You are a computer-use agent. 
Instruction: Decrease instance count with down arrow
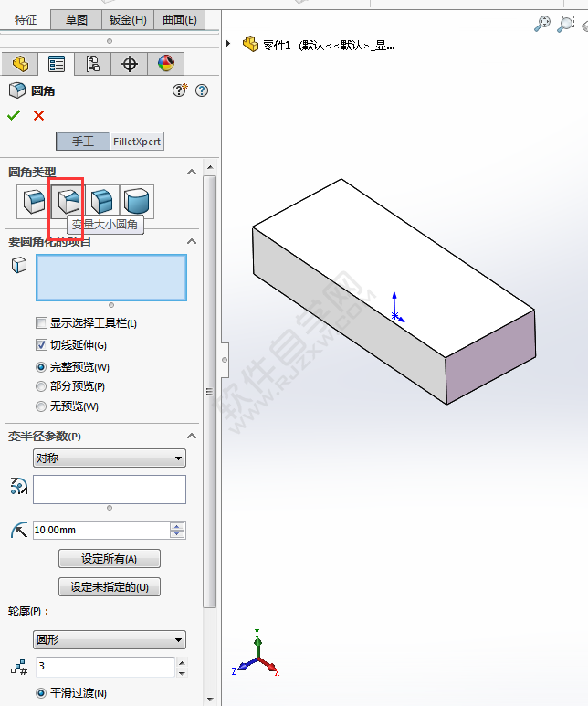182,673
